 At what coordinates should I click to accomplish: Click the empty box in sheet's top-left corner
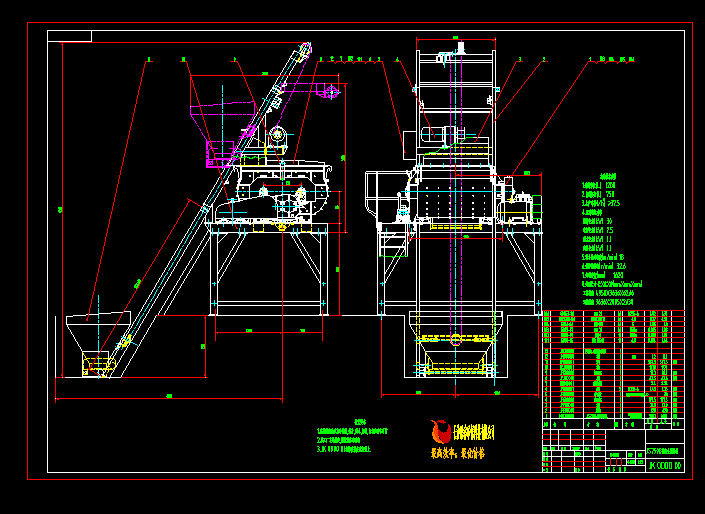coord(69,36)
